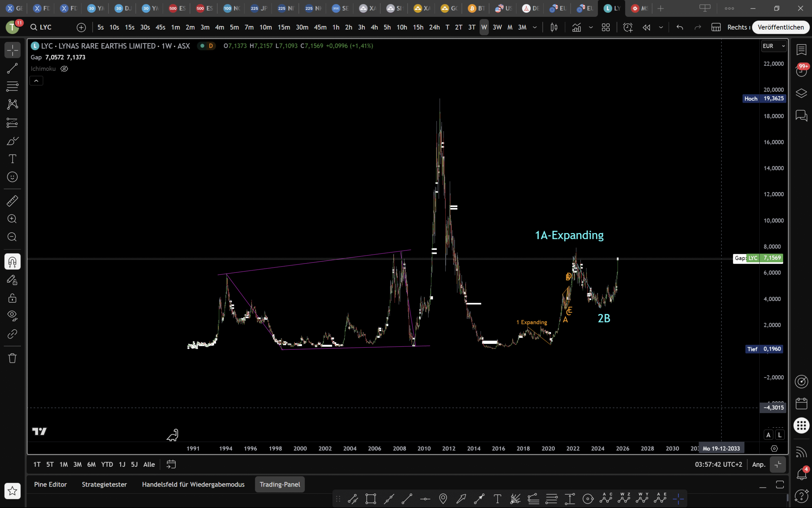This screenshot has width=812, height=508.
Task: Select the Alle time range
Action: point(149,464)
